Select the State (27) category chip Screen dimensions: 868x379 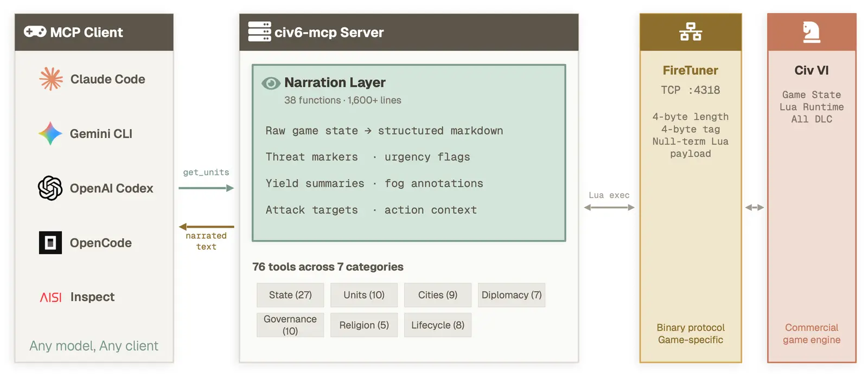pos(290,295)
